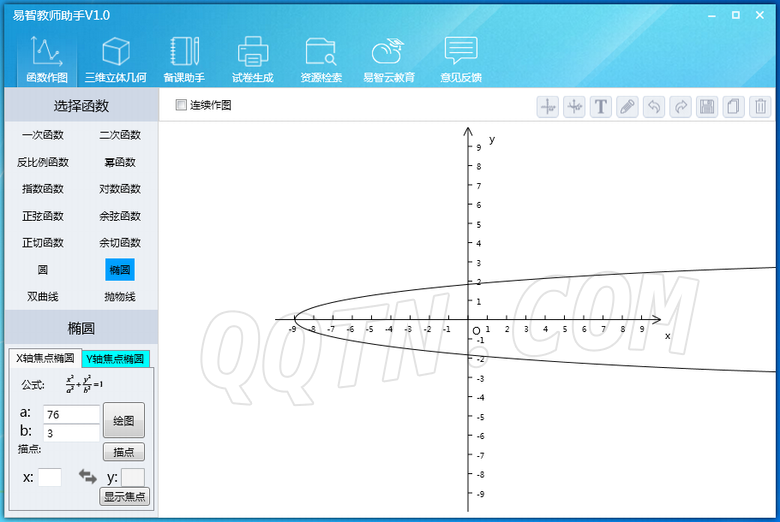
Task: Open the 三维立体几何 3D geometry module
Action: pyautogui.click(x=115, y=59)
